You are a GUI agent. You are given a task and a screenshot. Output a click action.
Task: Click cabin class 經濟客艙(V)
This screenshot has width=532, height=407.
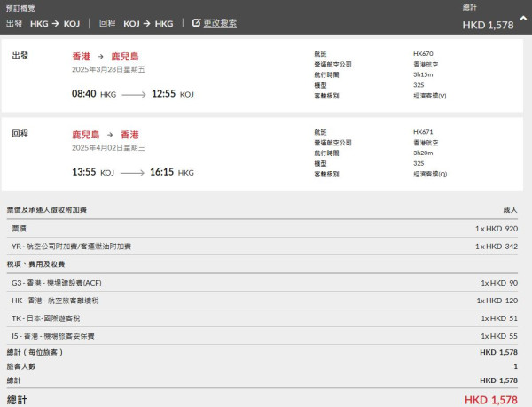pos(429,96)
